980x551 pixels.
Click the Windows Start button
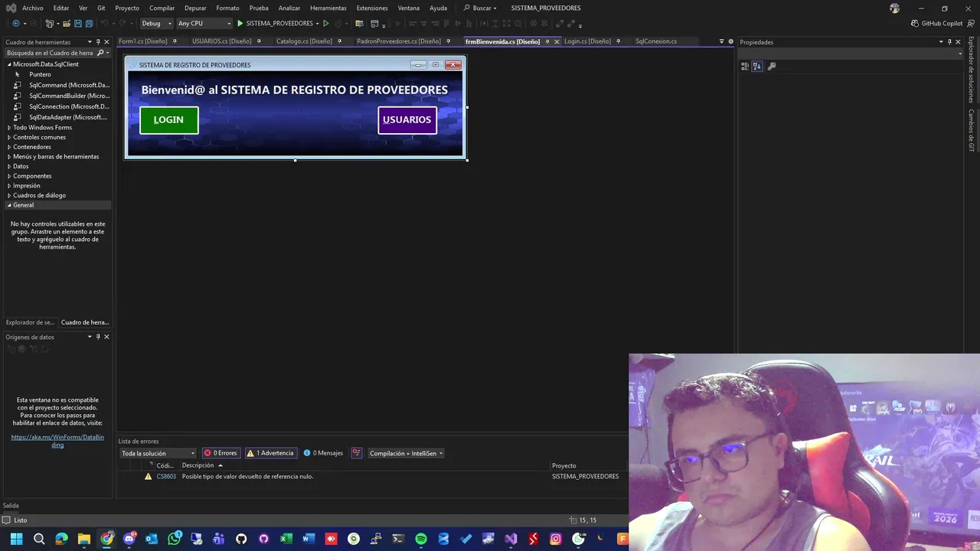click(x=16, y=540)
